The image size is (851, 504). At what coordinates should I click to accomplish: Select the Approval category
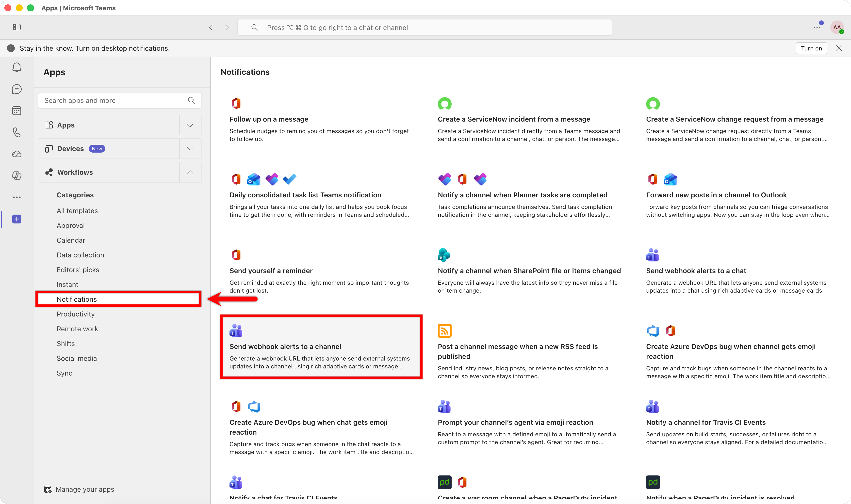71,225
